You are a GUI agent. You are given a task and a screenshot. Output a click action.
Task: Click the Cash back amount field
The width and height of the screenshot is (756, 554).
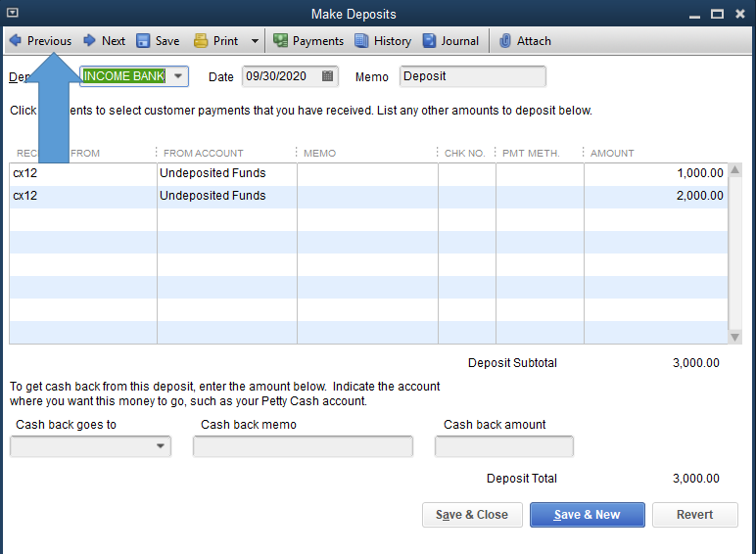click(x=504, y=446)
